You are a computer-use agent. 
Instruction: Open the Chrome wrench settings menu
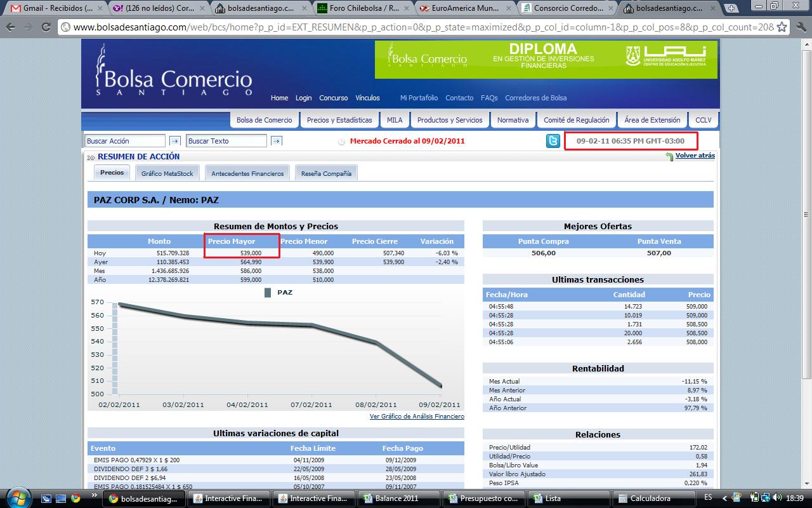(800, 27)
